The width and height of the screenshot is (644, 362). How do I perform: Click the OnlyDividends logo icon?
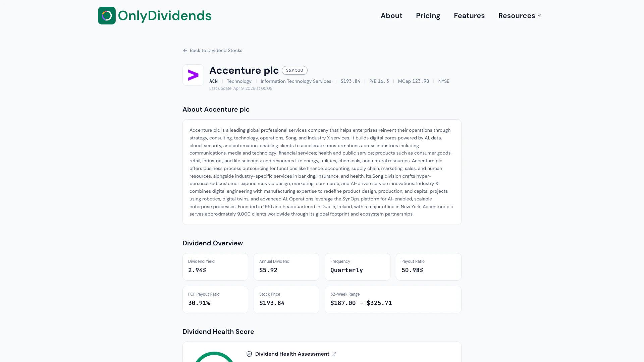coord(107,15)
